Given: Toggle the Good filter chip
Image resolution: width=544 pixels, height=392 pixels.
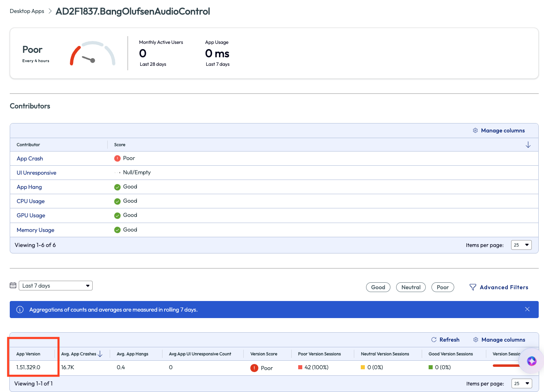Looking at the screenshot, I should pyautogui.click(x=378, y=287).
